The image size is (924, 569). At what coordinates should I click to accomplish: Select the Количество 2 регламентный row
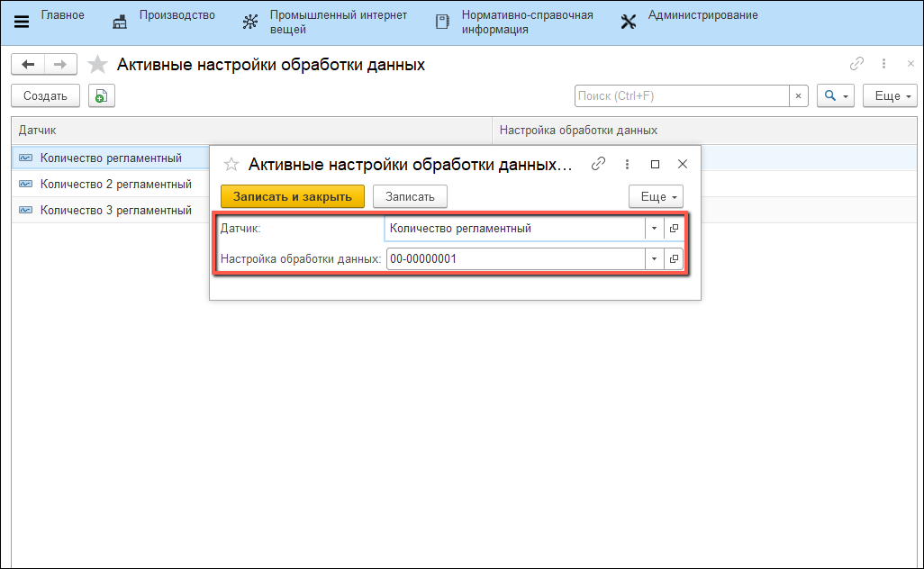point(115,185)
